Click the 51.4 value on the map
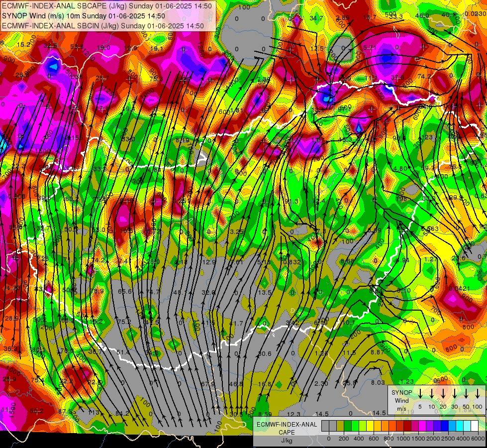487x448 pixels. [123, 352]
